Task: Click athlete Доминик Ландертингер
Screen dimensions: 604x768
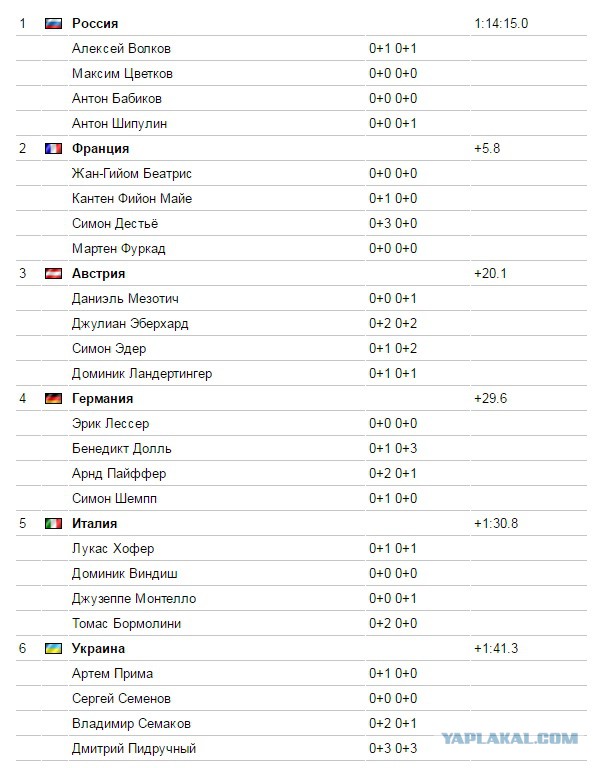Action: [x=142, y=373]
